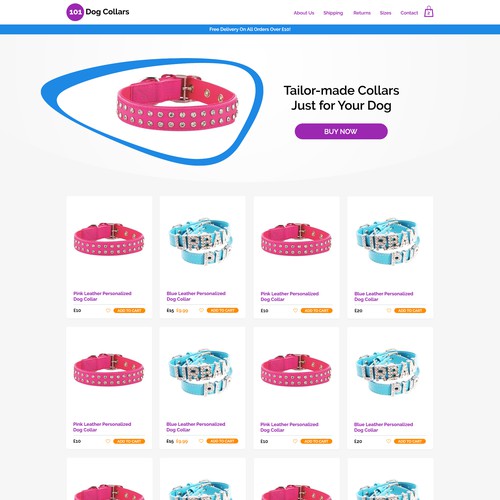The width and height of the screenshot is (500, 500).
Task: Open the blue collar product title in the first row, second card
Action: (196, 296)
